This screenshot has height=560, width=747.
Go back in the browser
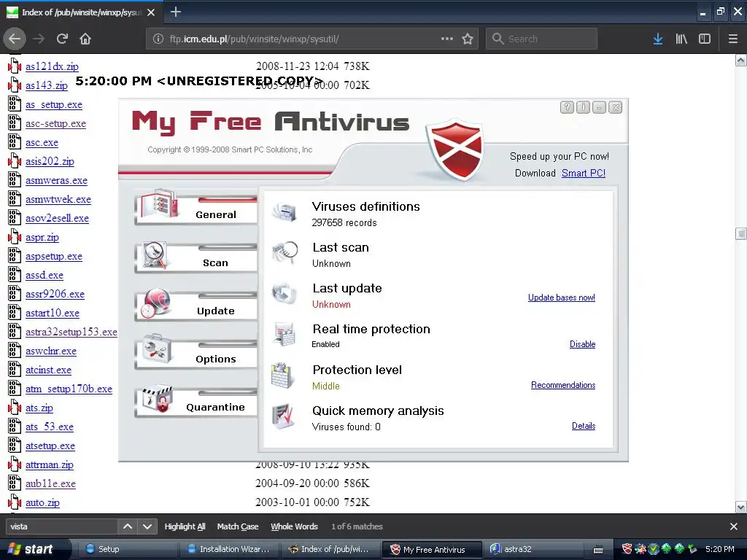tap(15, 39)
